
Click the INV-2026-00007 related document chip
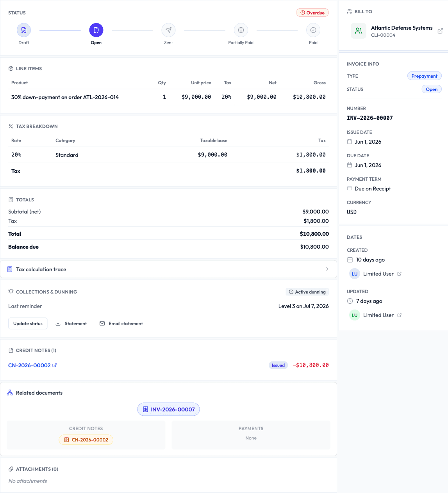[x=168, y=409]
